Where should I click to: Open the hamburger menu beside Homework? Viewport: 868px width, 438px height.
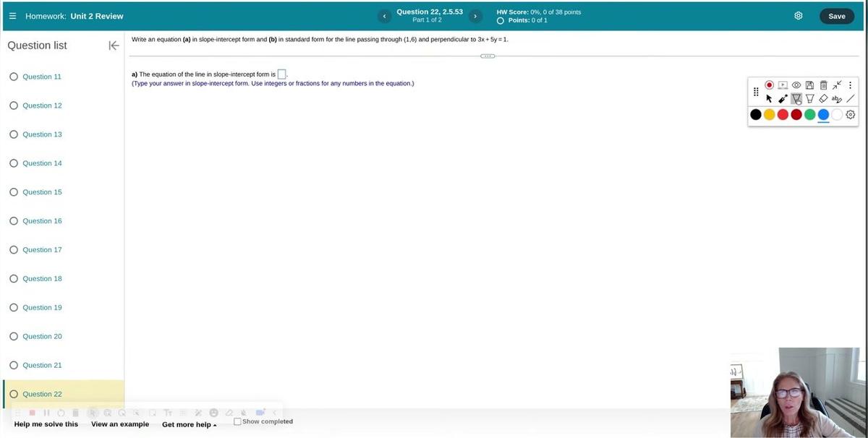click(x=12, y=16)
